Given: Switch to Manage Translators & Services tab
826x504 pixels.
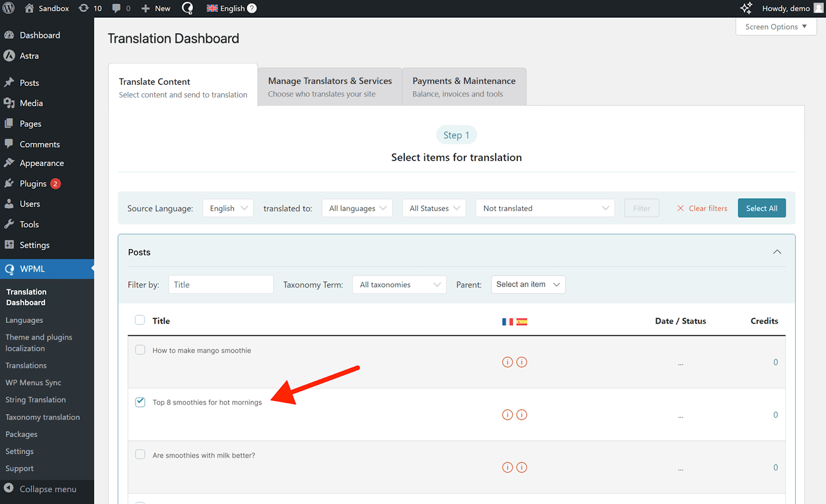Looking at the screenshot, I should (x=330, y=87).
